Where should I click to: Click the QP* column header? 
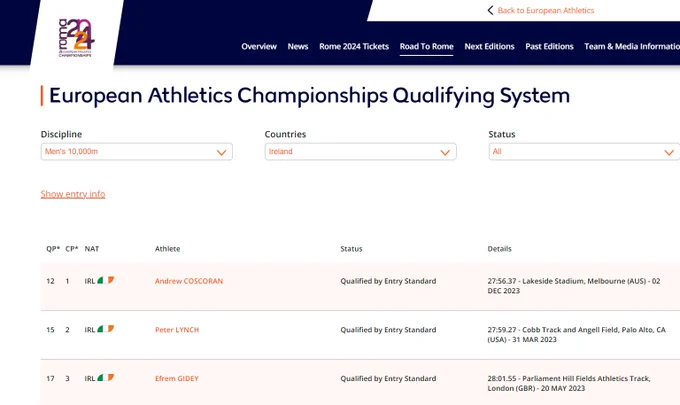click(x=53, y=249)
